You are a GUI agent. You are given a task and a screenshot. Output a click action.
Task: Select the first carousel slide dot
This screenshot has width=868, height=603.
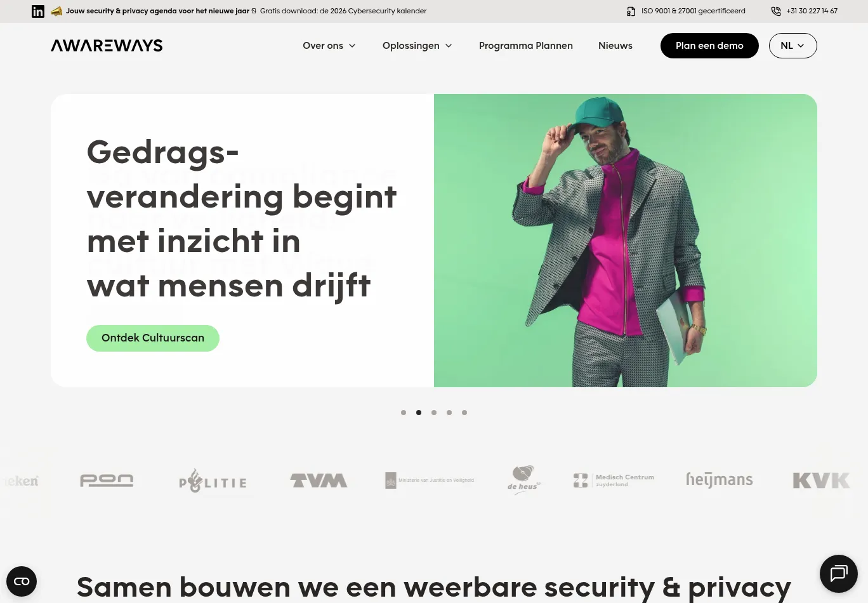pos(404,413)
